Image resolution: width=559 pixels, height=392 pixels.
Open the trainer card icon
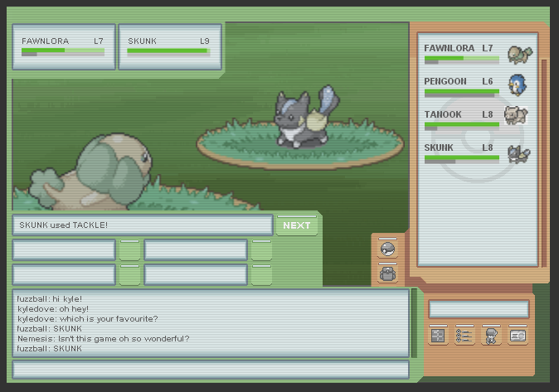pyautogui.click(x=518, y=336)
